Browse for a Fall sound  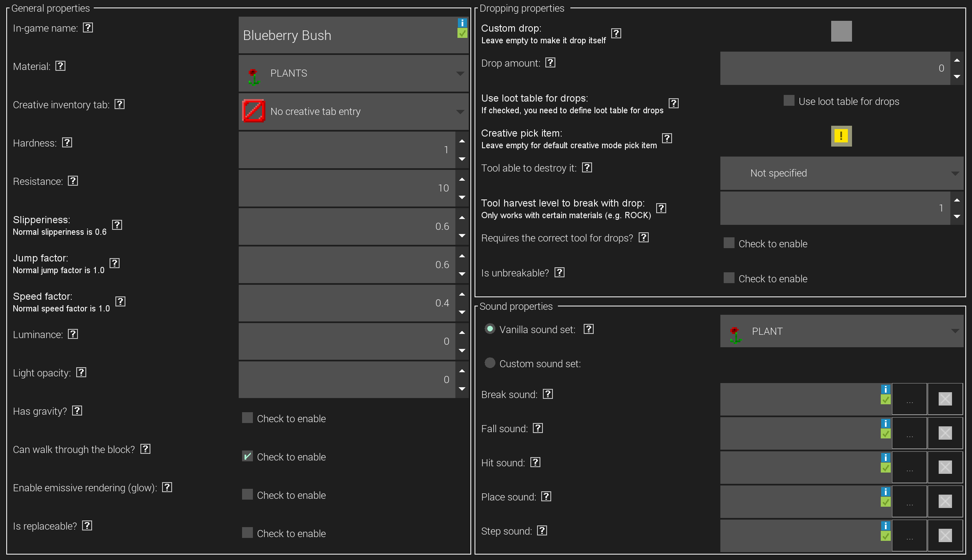pos(910,433)
